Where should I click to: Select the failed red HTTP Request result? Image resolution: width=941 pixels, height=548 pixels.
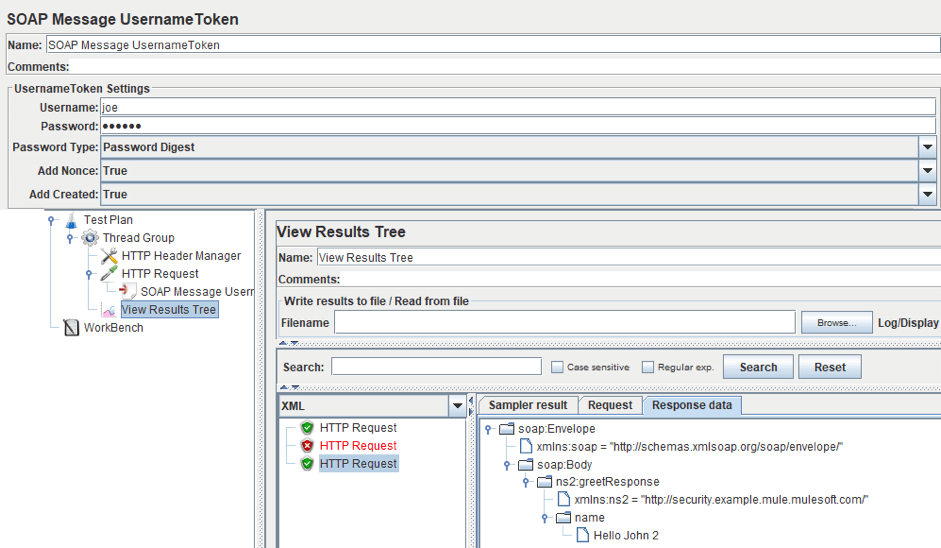point(358,446)
